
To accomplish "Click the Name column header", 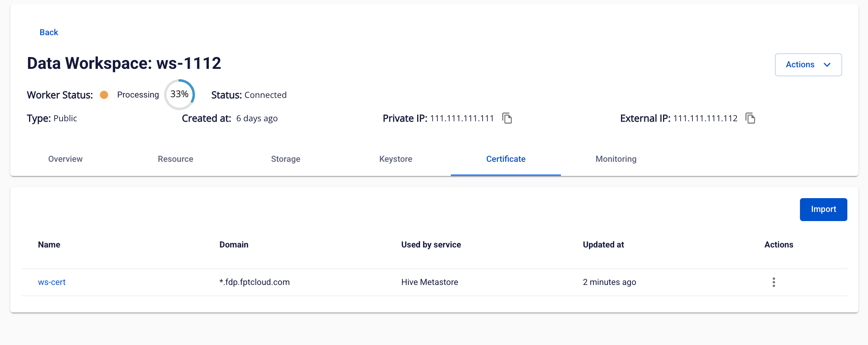I will pos(49,245).
